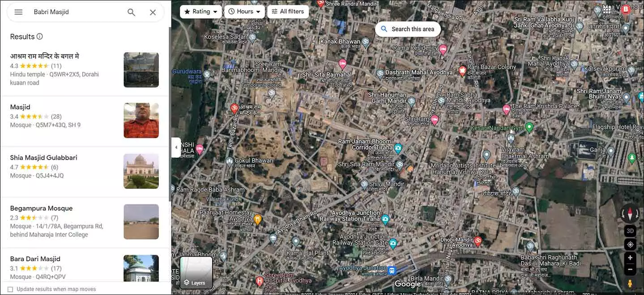644x295 pixels.
Task: View Bara Dari Masjid photo thumbnail
Action: pyautogui.click(x=141, y=268)
